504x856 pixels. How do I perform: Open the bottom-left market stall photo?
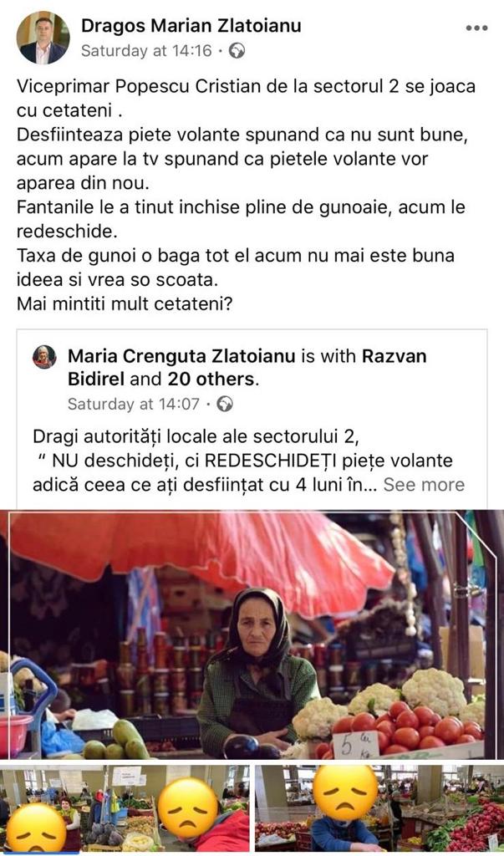(x=125, y=809)
